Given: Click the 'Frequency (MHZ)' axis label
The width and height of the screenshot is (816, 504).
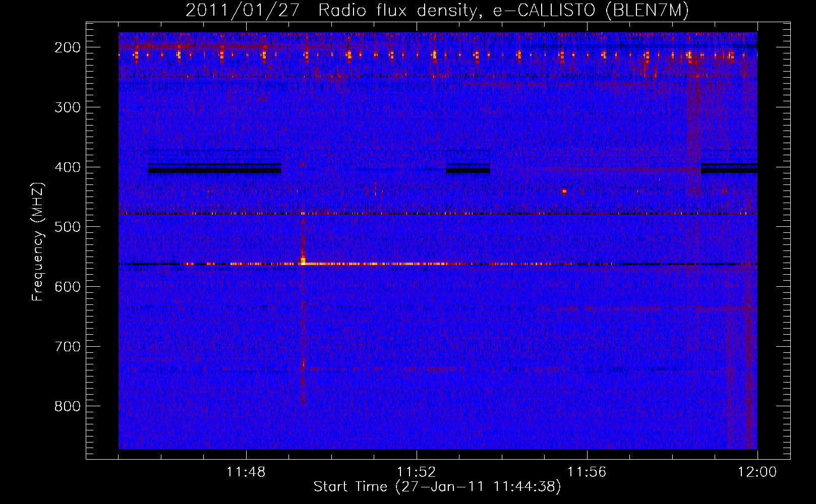Looking at the screenshot, I should pos(38,242).
